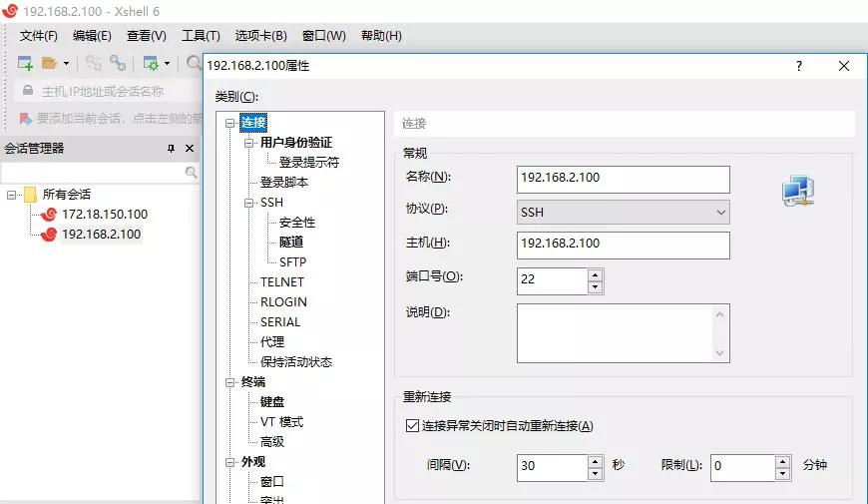Increase the 端口号 port number with the up arrow
This screenshot has height=504, width=868.
point(595,275)
